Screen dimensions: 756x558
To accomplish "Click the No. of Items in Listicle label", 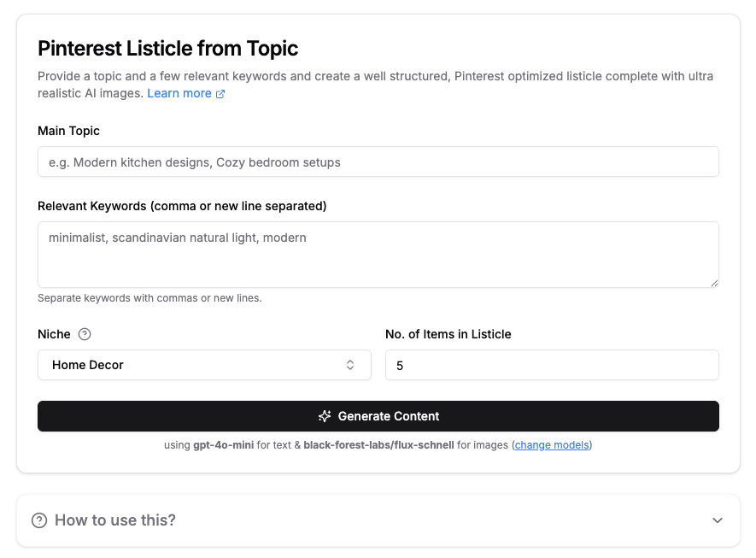I will 448,334.
